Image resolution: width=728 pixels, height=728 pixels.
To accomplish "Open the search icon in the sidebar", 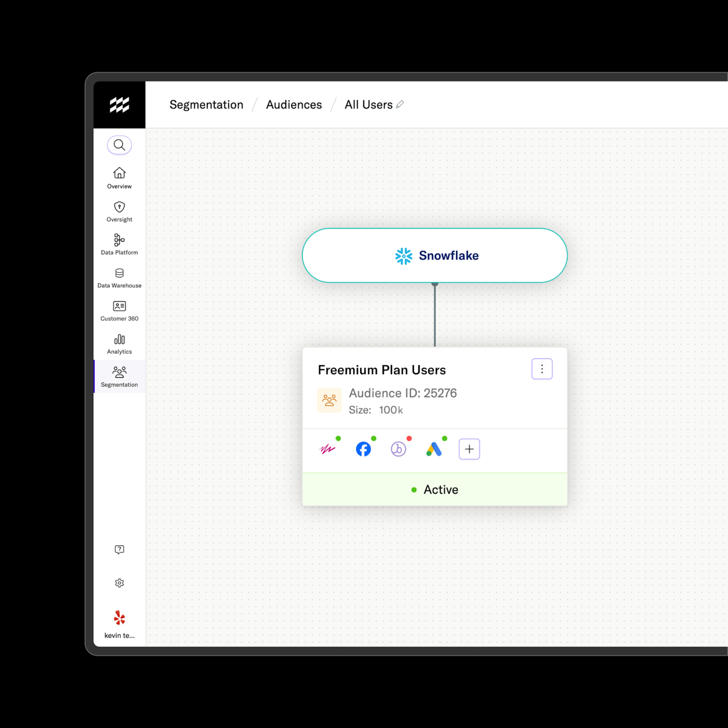I will point(119,145).
